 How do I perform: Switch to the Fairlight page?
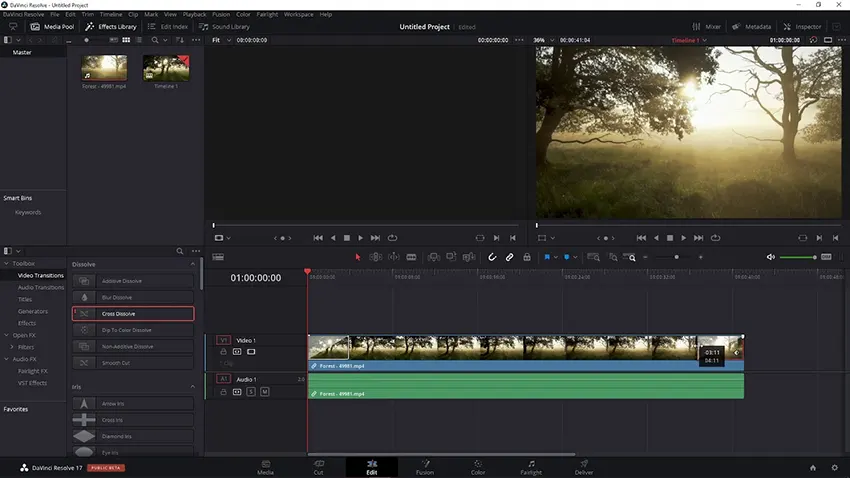[531, 468]
